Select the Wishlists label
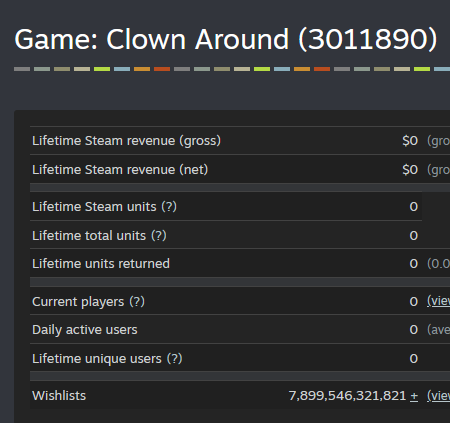This screenshot has height=423, width=450. click(59, 396)
